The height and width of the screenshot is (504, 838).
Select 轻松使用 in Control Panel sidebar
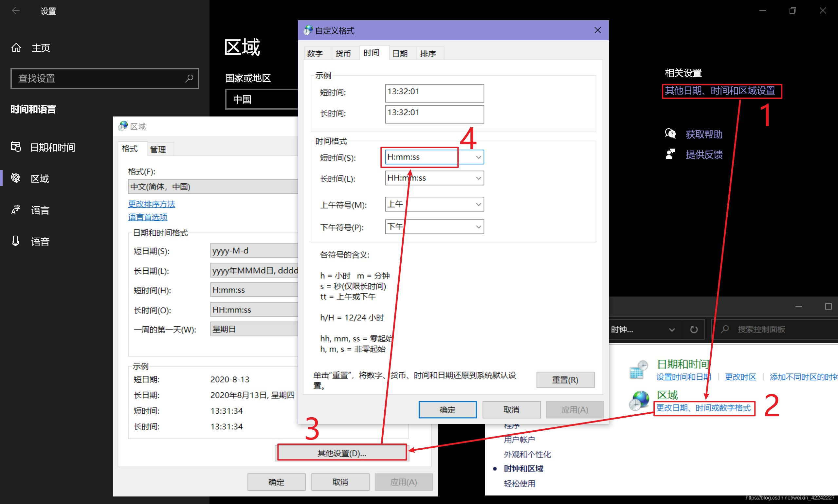(519, 484)
